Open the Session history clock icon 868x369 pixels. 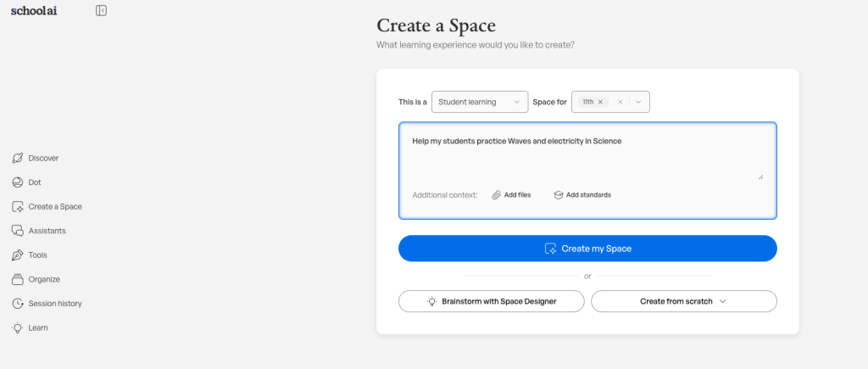pyautogui.click(x=18, y=304)
